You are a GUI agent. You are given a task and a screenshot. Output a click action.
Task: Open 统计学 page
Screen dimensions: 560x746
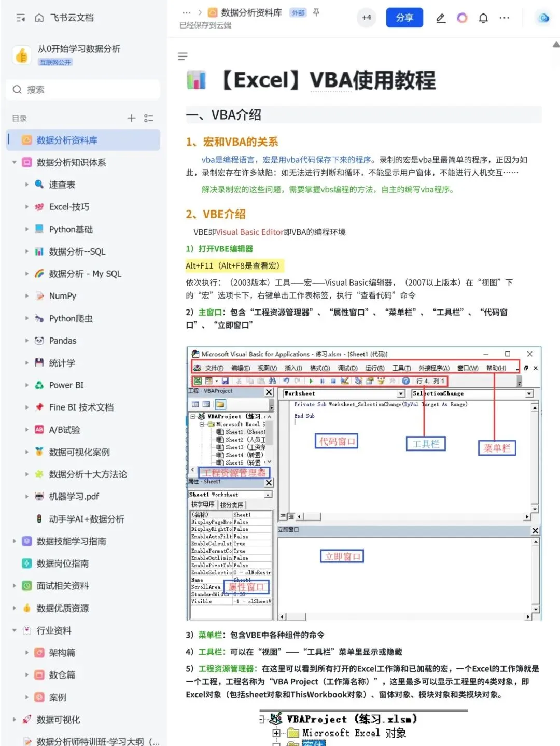coord(62,363)
